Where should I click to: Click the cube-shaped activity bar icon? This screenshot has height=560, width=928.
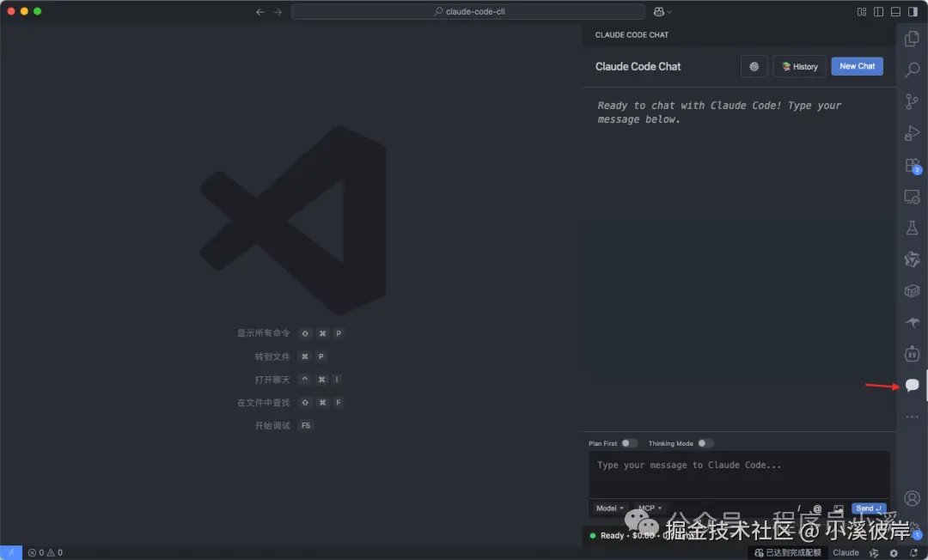coord(912,290)
